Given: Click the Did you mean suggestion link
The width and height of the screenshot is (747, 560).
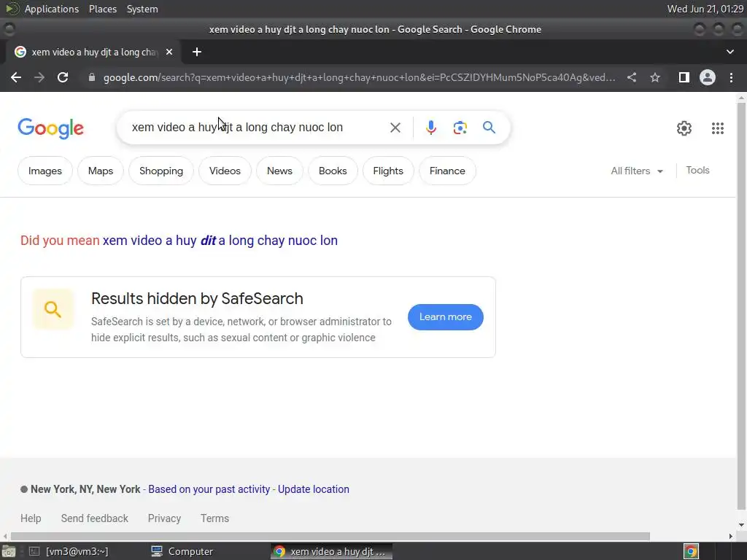Looking at the screenshot, I should pyautogui.click(x=220, y=241).
